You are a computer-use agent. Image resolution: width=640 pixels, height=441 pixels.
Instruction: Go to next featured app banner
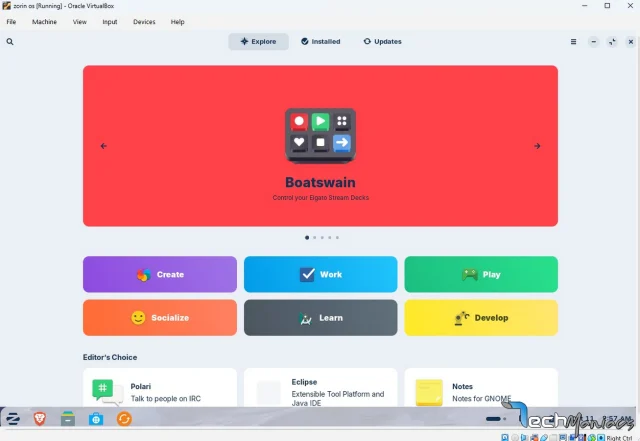(537, 146)
